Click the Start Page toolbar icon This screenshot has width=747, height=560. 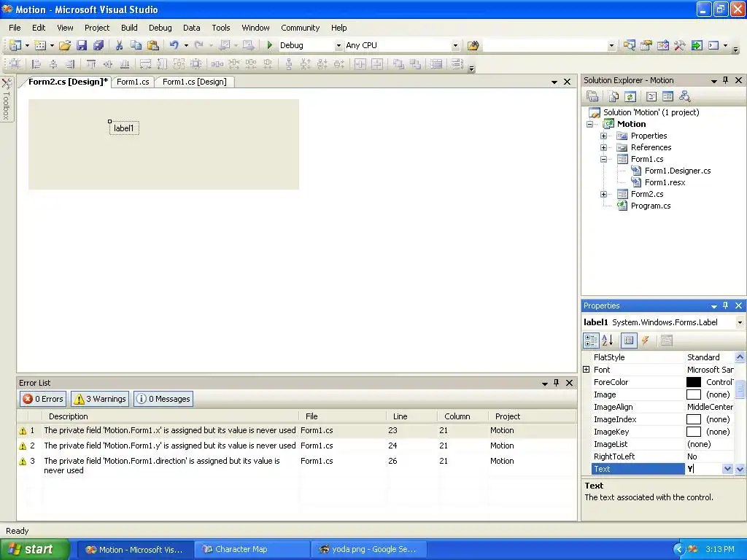(x=697, y=45)
